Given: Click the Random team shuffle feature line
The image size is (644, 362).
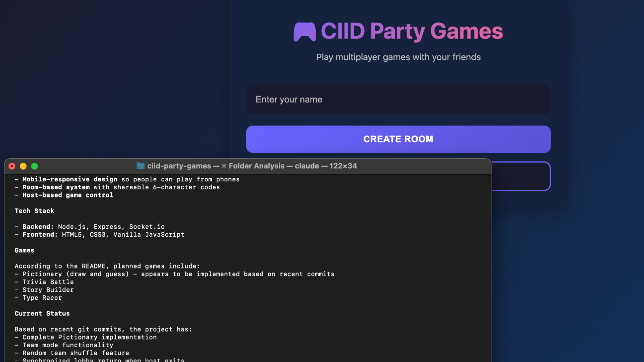Looking at the screenshot, I should pos(75,353).
